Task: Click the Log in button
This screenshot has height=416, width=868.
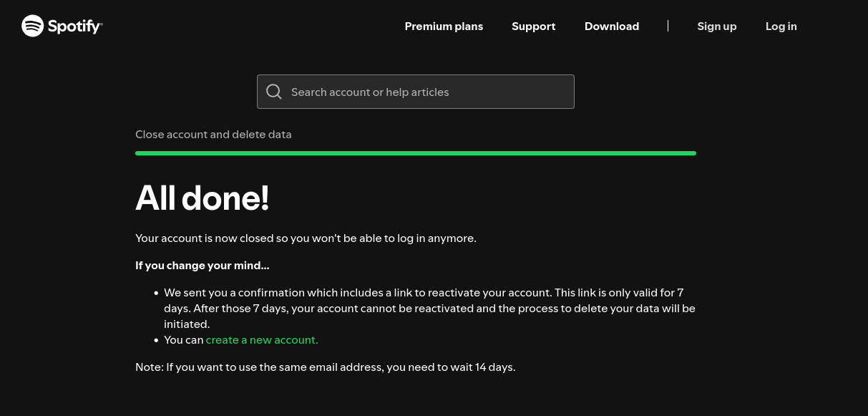Action: [x=781, y=26]
